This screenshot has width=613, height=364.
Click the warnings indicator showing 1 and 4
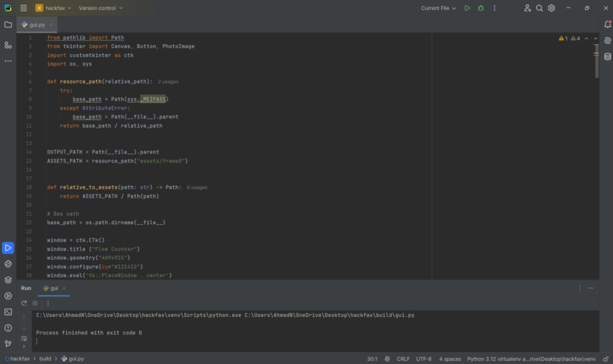tap(569, 38)
